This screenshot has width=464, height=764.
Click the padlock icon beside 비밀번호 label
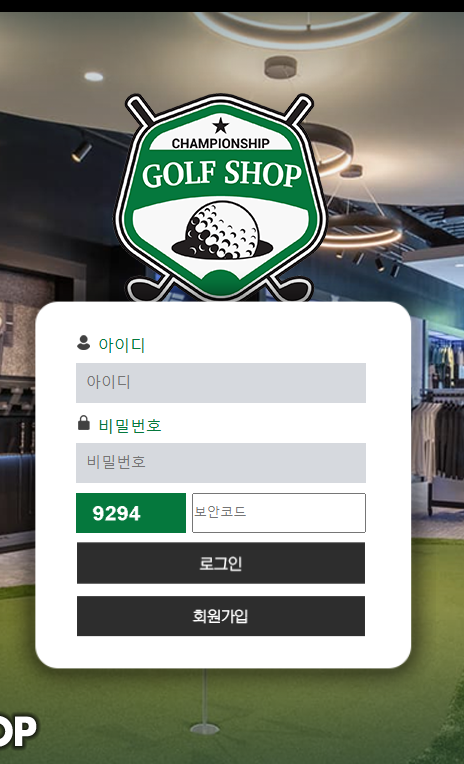click(84, 422)
